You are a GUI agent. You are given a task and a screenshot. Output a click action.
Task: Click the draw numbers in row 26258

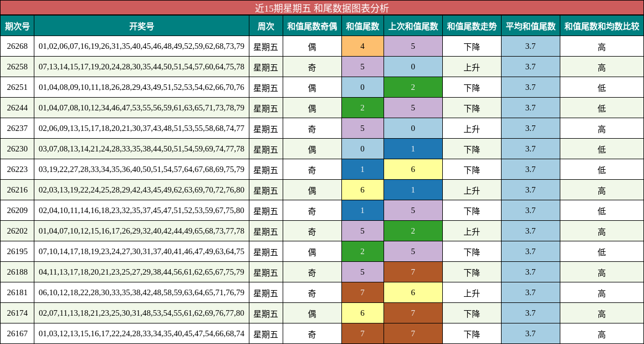coord(142,67)
